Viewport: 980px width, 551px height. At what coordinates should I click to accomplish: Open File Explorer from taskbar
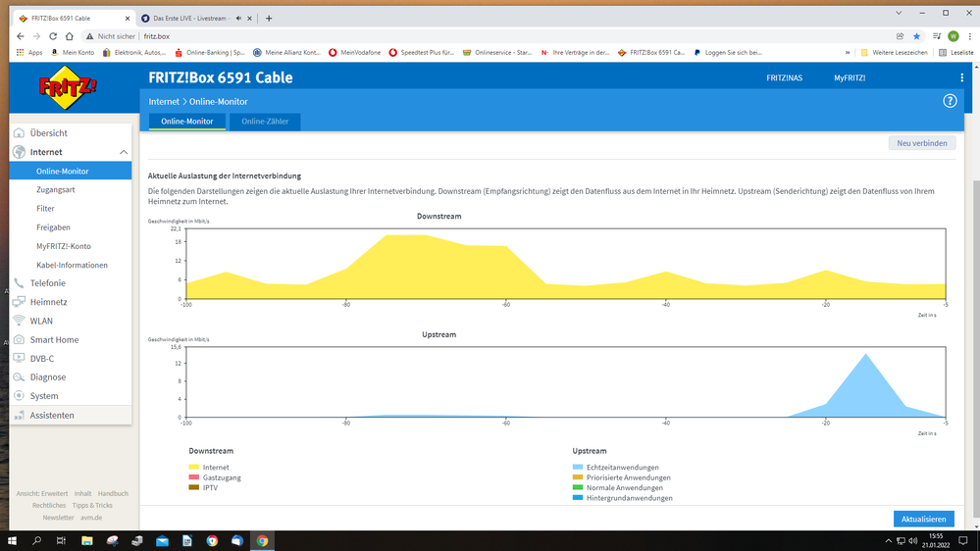(87, 541)
